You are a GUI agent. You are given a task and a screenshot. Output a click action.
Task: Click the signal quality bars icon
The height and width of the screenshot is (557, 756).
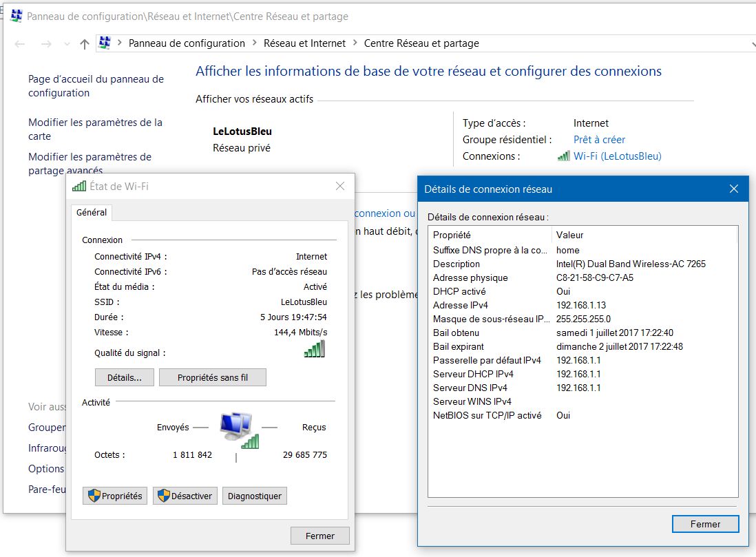point(315,350)
